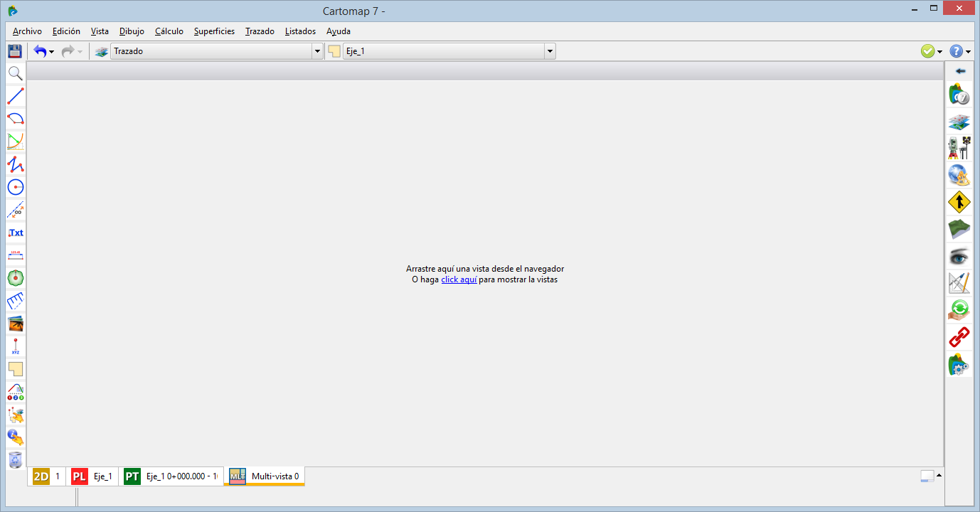Select the dashed infinite line tool
Viewport: 980px width, 512px height.
[x=15, y=210]
